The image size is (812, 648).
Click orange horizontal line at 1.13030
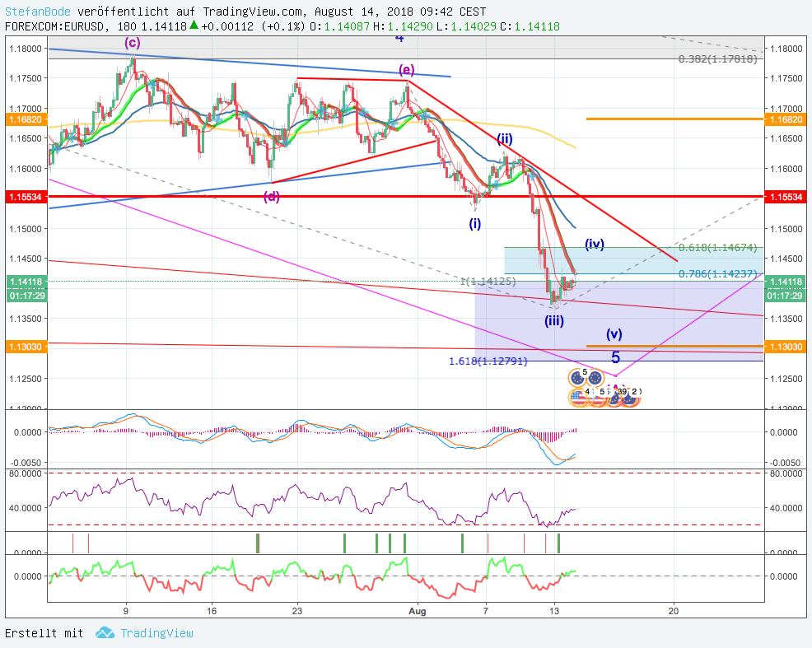(674, 346)
